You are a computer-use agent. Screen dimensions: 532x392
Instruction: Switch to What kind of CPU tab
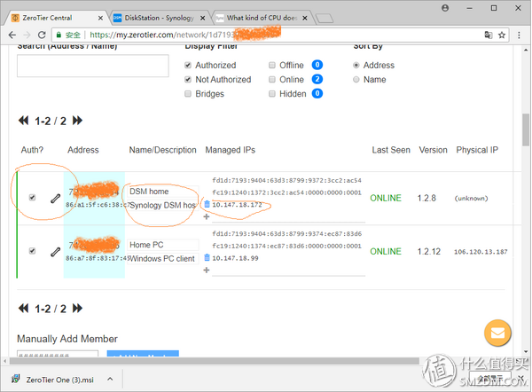[x=262, y=18]
